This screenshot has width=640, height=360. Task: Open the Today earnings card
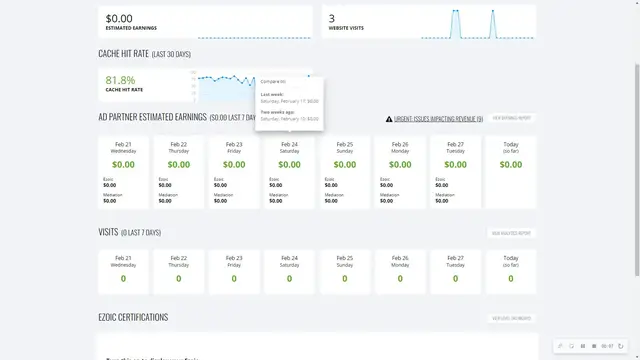coord(511,172)
